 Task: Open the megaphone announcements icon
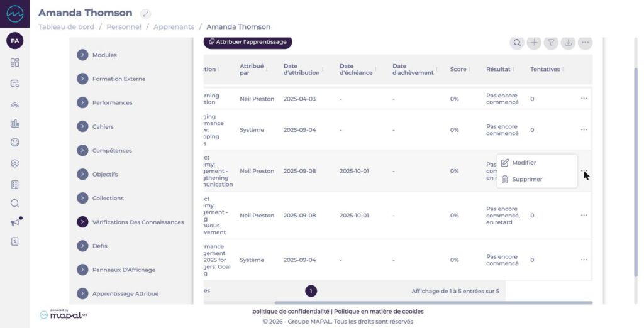(15, 222)
